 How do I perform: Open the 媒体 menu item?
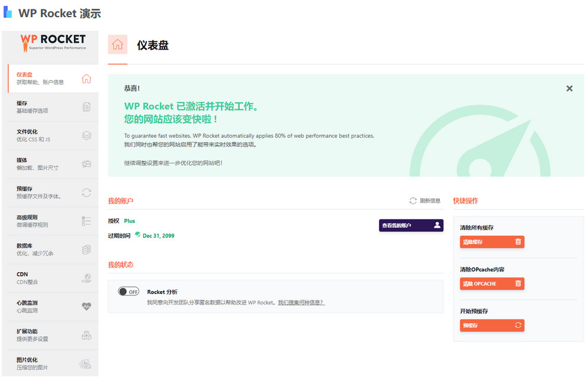53,164
